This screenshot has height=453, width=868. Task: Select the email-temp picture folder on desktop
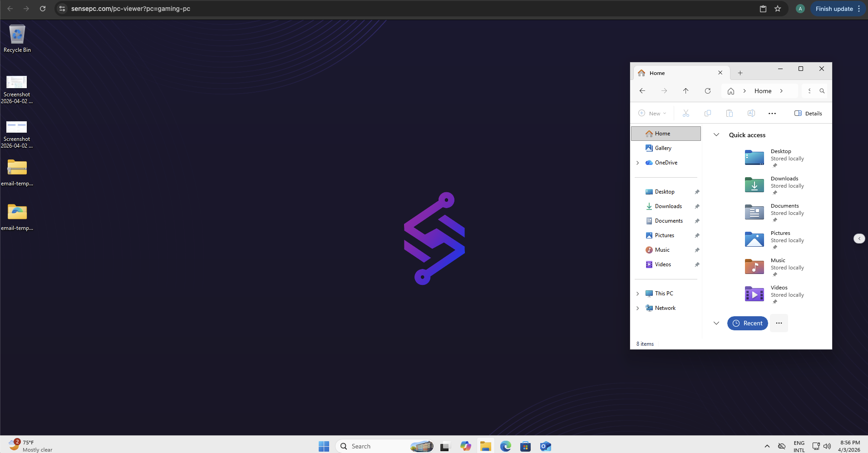tap(17, 217)
